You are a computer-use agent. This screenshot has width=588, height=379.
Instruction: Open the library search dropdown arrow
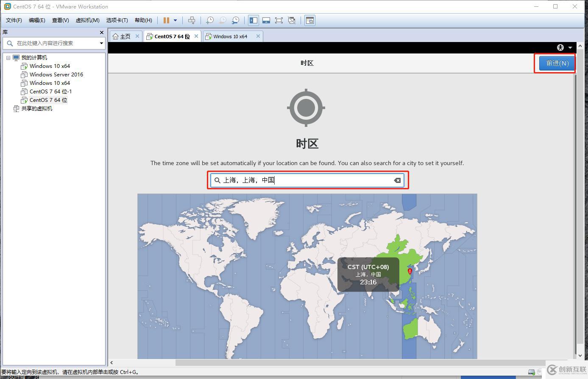coord(101,43)
